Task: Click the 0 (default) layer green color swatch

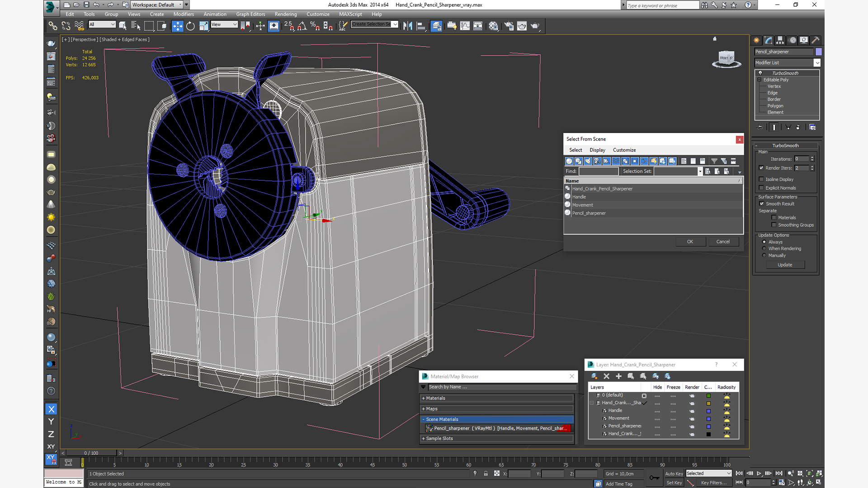Action: pos(708,396)
